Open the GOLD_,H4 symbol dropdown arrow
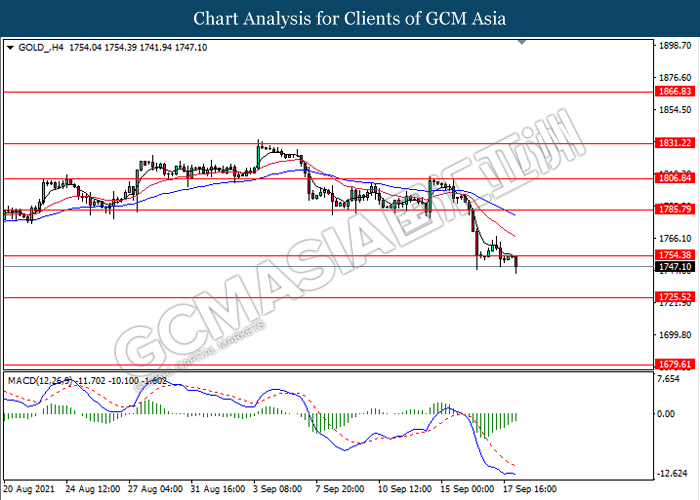 point(10,48)
